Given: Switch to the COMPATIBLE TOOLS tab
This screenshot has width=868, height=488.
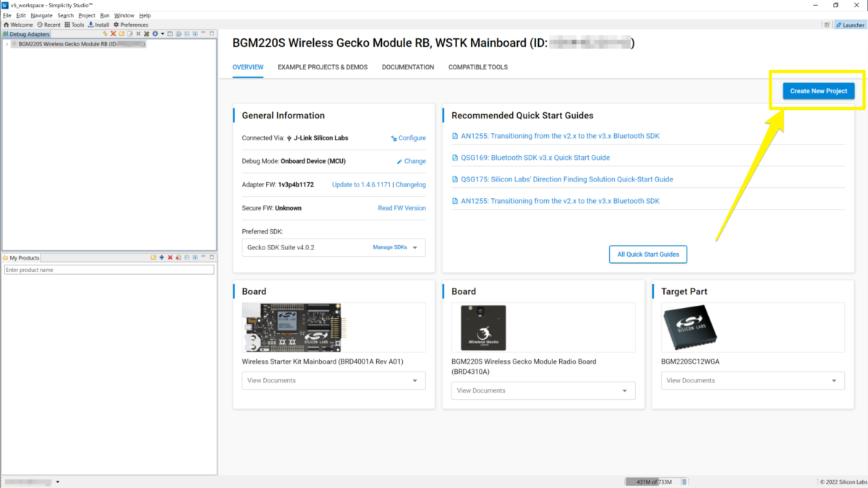Looking at the screenshot, I should [x=478, y=67].
